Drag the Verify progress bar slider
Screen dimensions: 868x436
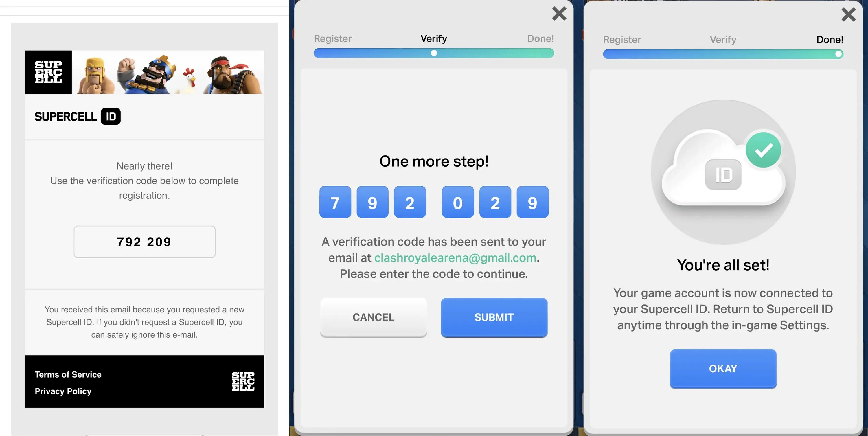point(433,53)
